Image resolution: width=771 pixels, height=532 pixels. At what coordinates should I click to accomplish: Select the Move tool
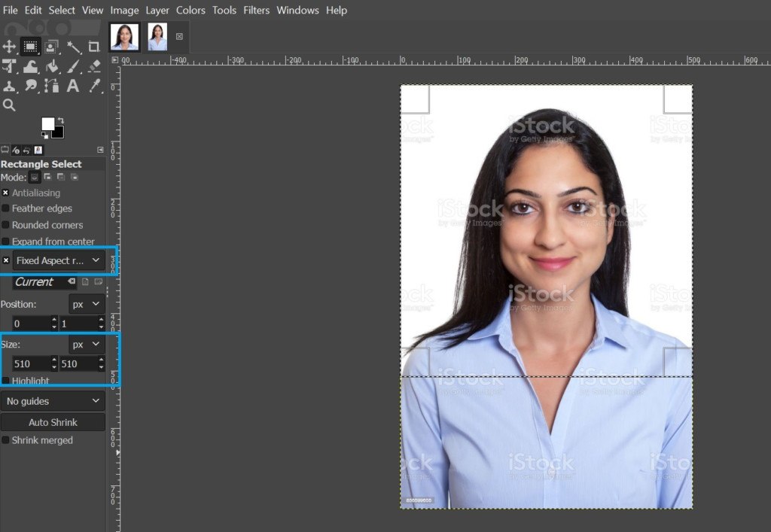click(10, 47)
